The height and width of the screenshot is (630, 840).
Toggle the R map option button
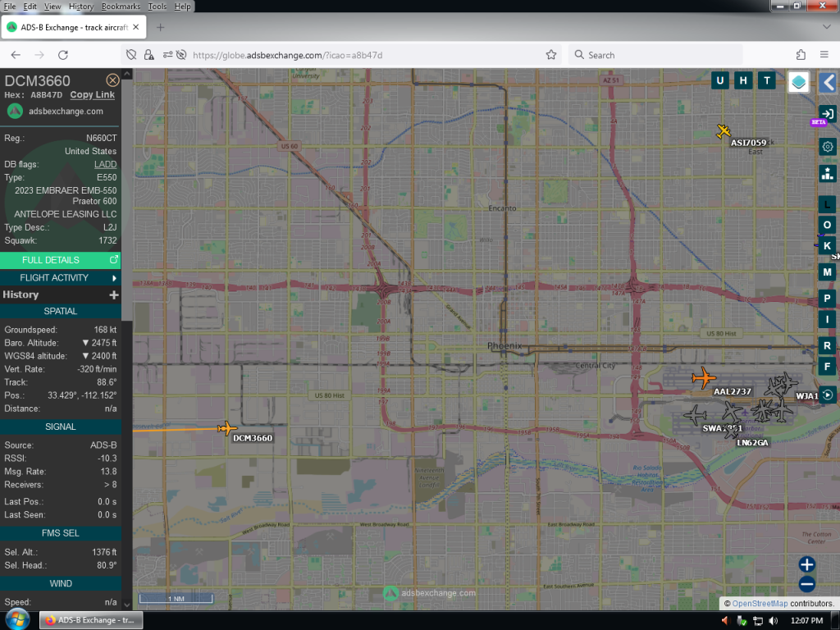click(827, 345)
